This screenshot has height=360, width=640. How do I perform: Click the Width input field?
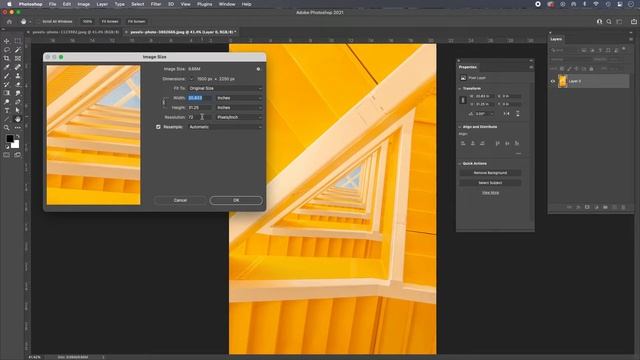(200, 98)
